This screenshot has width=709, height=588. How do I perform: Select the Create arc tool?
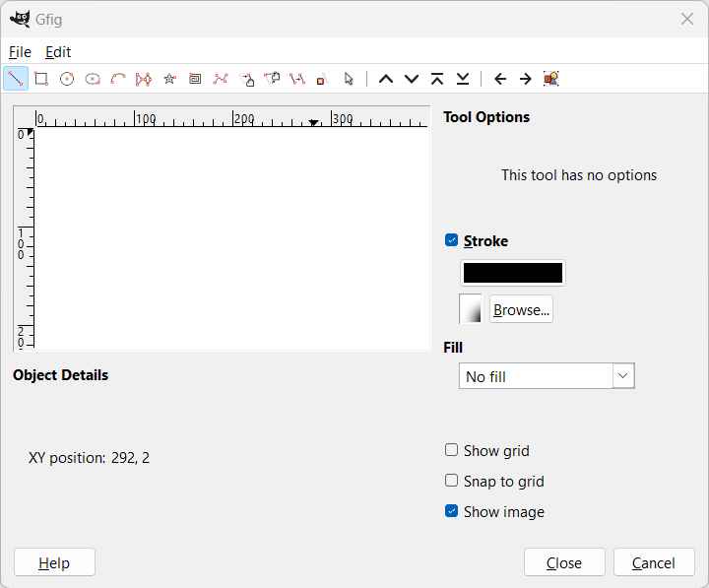(x=118, y=79)
